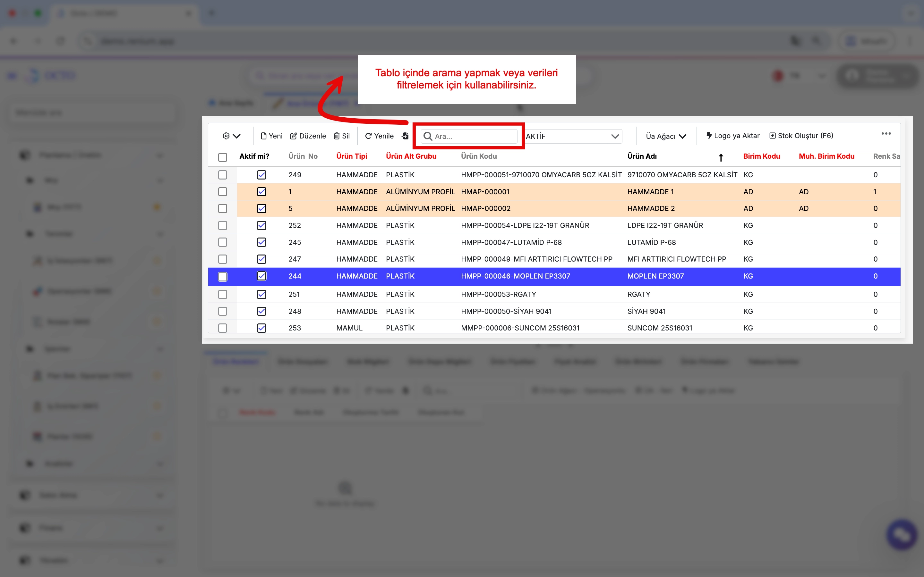Viewport: 924px width, 577px height.
Task: Open the ellipsis more-options icon
Action: click(x=886, y=134)
